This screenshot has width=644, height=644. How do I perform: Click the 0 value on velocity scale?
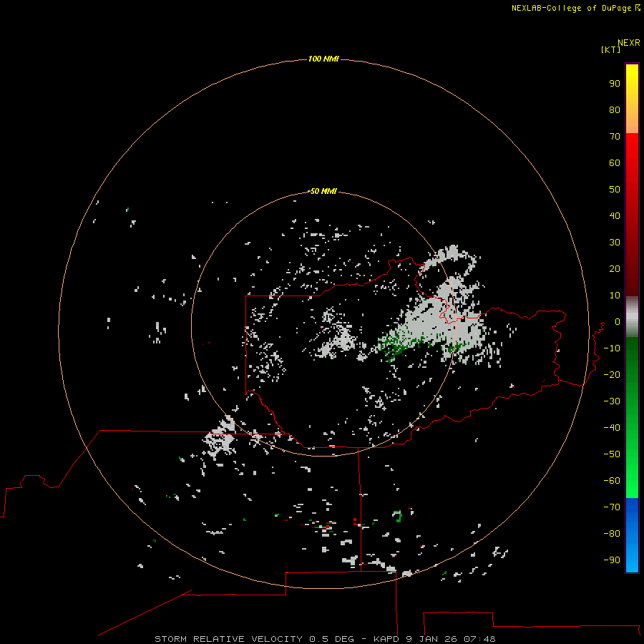pos(618,321)
